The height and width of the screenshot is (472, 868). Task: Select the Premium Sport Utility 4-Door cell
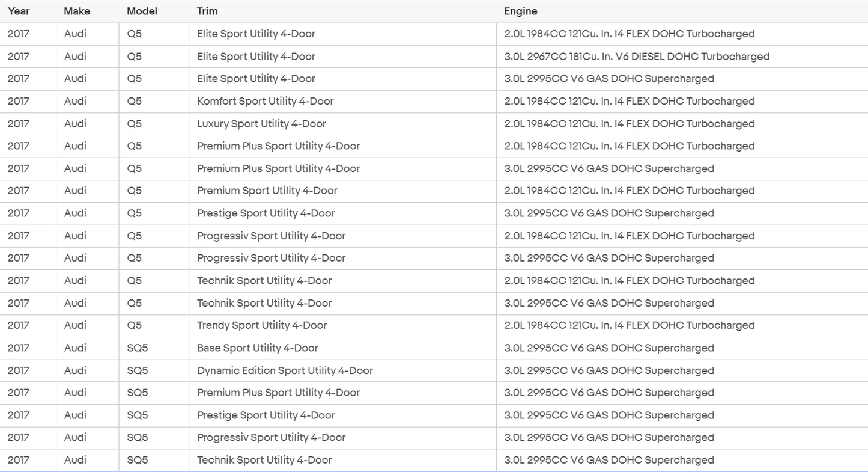pyautogui.click(x=343, y=191)
